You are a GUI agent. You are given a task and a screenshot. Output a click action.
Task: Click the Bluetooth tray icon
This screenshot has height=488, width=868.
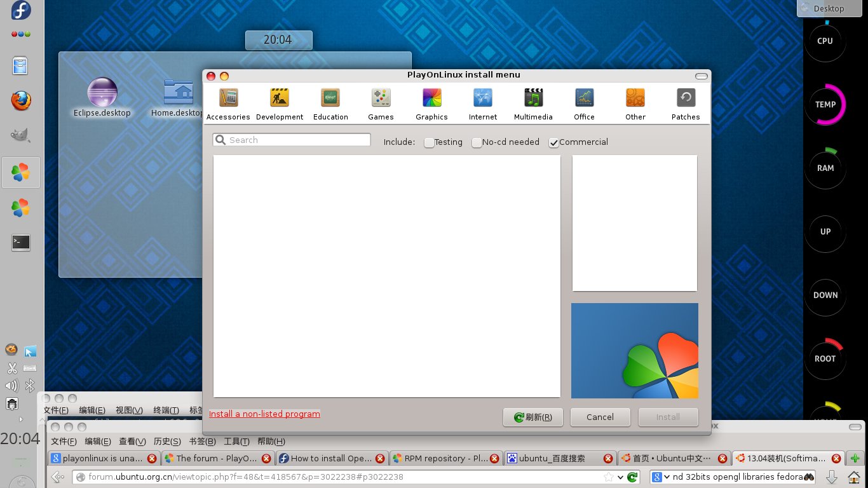click(30, 386)
